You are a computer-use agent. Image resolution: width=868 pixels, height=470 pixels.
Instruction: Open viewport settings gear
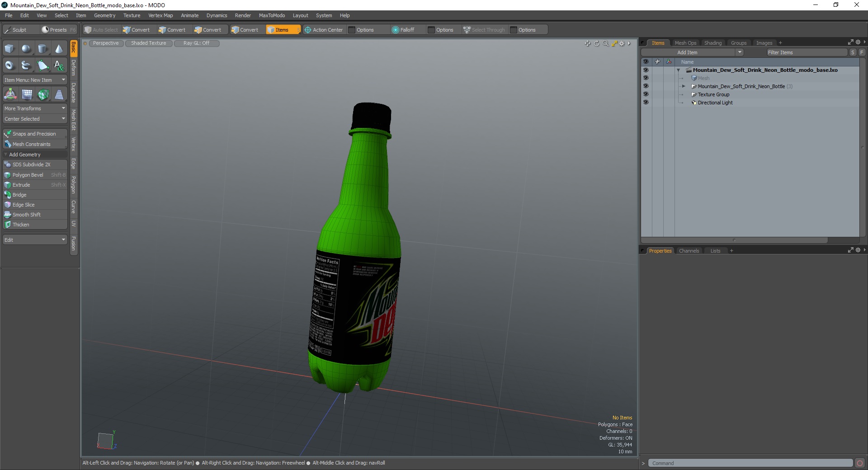pyautogui.click(x=622, y=43)
